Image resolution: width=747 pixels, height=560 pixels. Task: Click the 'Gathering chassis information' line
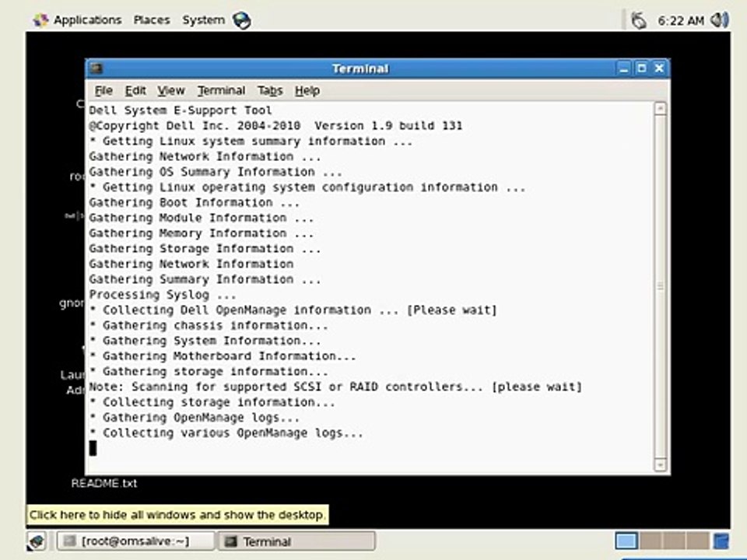(209, 325)
